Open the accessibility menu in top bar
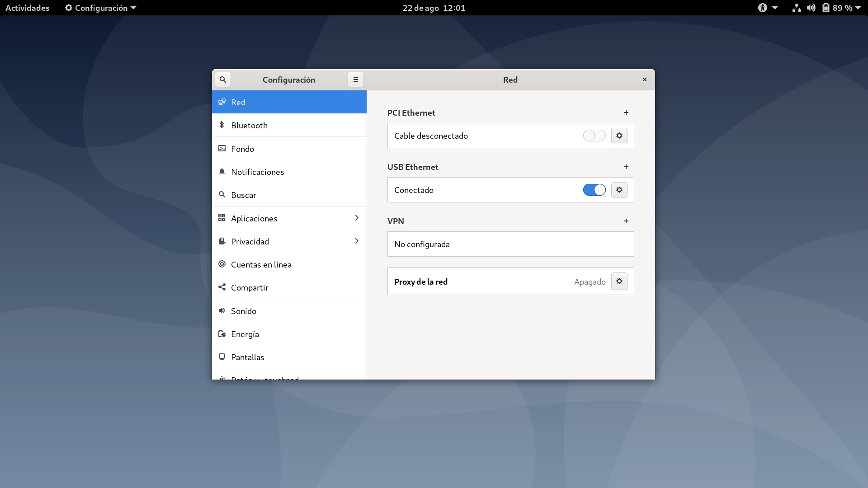This screenshot has width=868, height=488. (767, 8)
